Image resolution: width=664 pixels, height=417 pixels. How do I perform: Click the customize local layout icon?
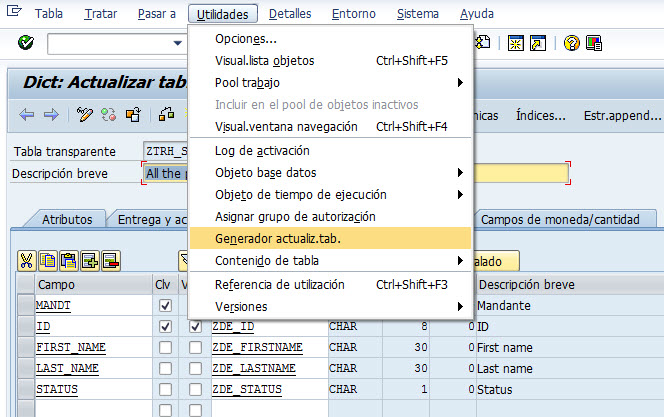(x=594, y=43)
